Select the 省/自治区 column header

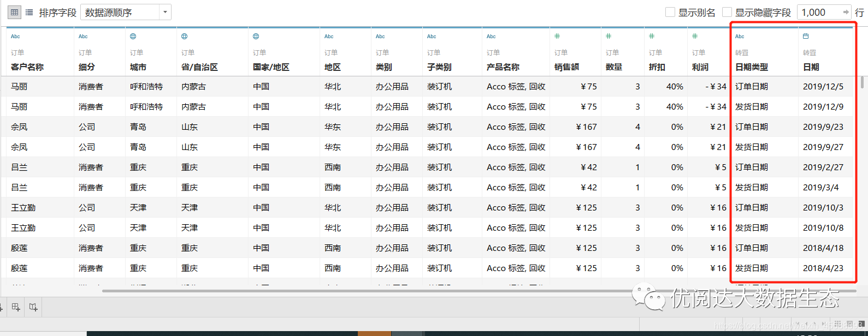200,67
